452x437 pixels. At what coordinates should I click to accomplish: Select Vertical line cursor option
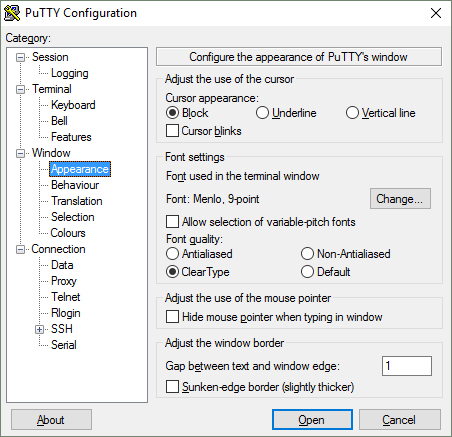pos(352,113)
